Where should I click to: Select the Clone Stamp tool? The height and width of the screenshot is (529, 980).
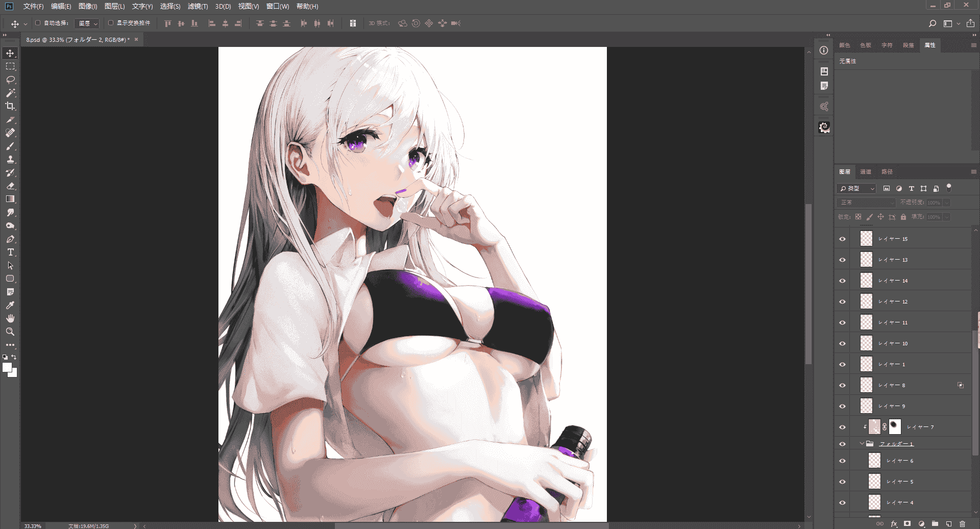click(x=10, y=159)
